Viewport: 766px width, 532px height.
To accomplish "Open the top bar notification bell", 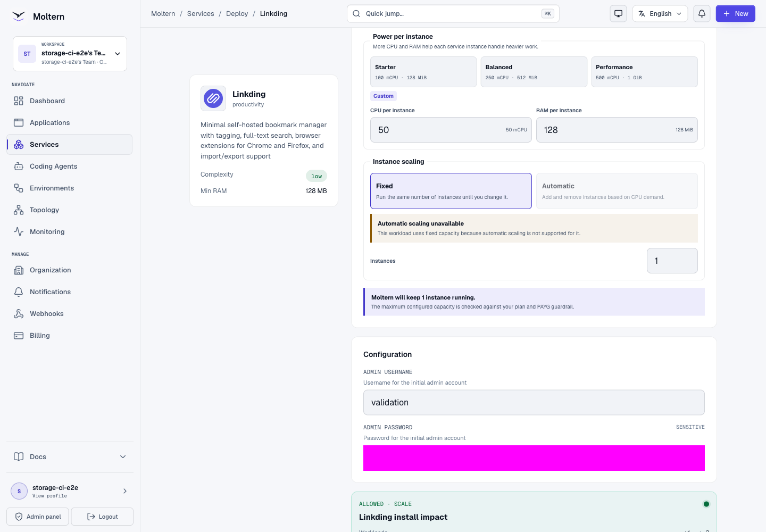I will tap(702, 14).
